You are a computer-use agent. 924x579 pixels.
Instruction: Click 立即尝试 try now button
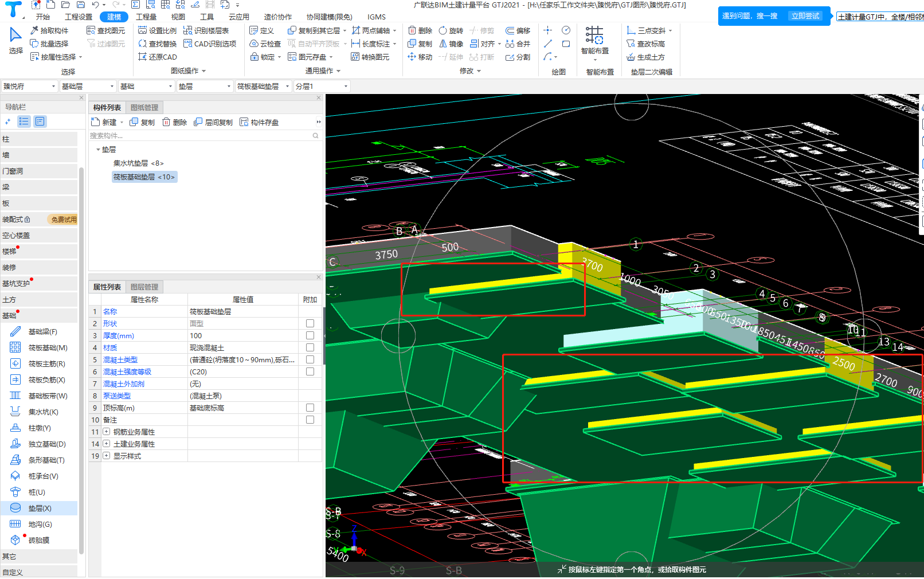pos(805,16)
